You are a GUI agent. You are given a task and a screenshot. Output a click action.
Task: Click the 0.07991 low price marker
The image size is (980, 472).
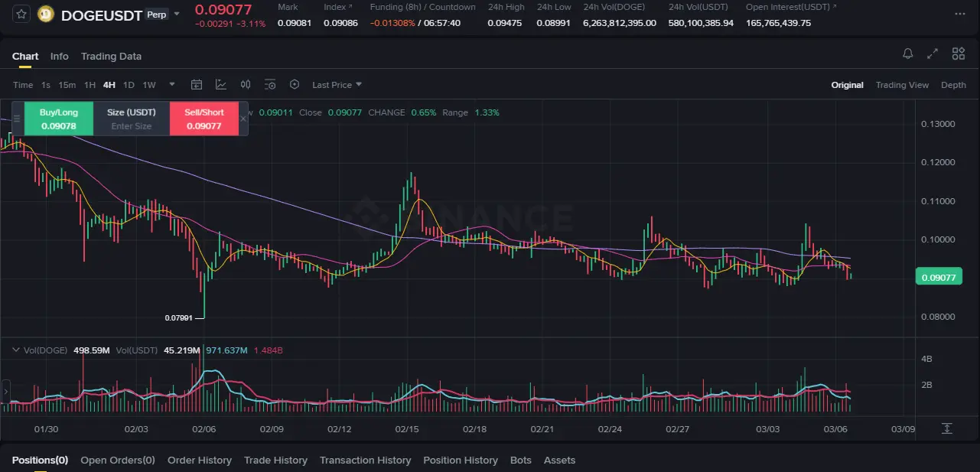pyautogui.click(x=180, y=317)
